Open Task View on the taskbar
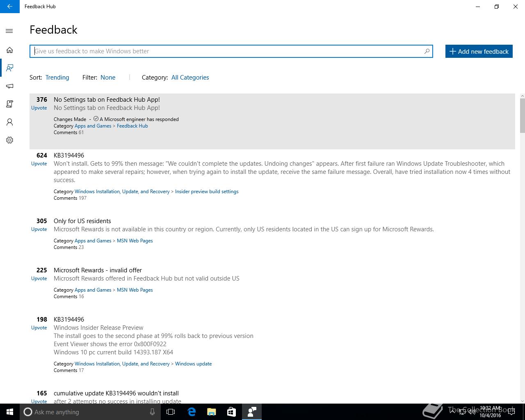This screenshot has width=525, height=420. tap(171, 412)
